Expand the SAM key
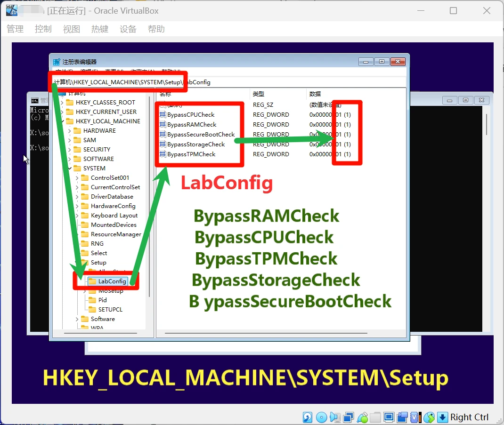The image size is (504, 425). pyautogui.click(x=69, y=140)
